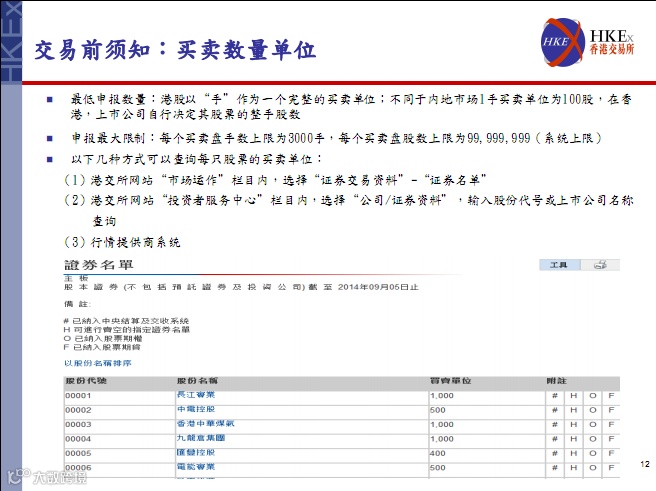Click the 主板 label under the heading
This screenshot has width=656, height=491.
(76, 278)
